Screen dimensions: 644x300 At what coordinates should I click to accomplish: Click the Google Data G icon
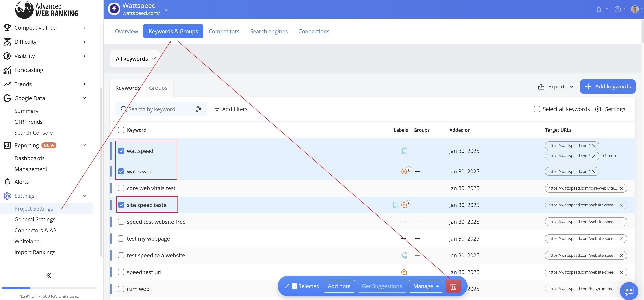click(x=7, y=98)
